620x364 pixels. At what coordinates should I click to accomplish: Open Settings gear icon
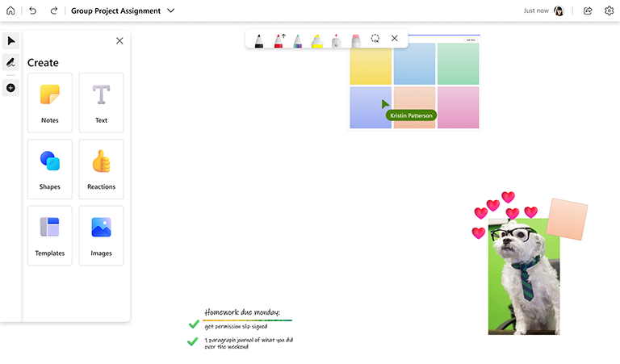click(609, 11)
